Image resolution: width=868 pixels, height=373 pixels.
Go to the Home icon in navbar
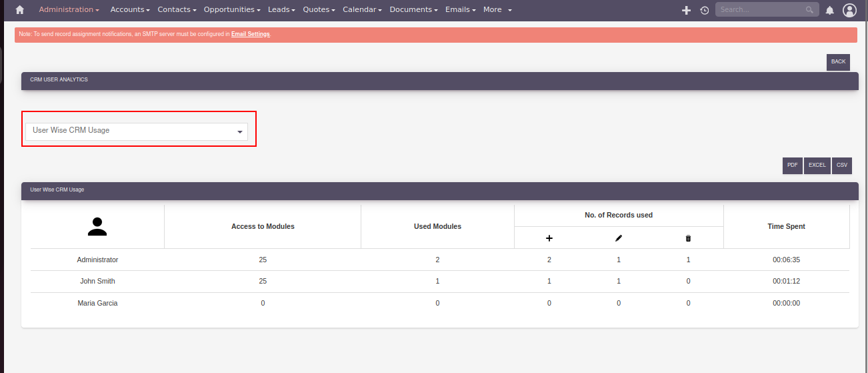[20, 10]
